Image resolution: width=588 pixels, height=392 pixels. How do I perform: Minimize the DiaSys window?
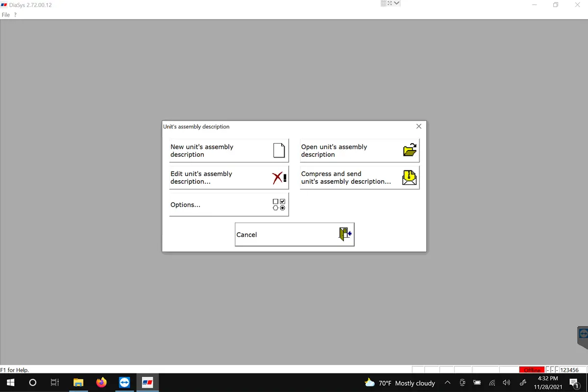tap(534, 5)
